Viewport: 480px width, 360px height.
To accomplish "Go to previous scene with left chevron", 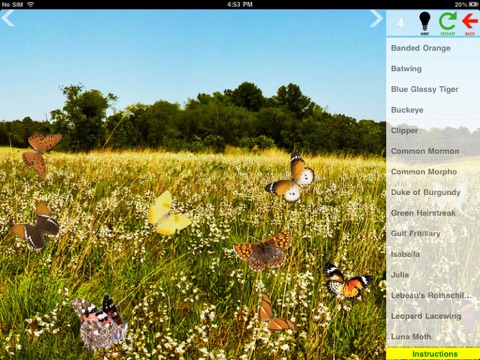I will coord(8,18).
